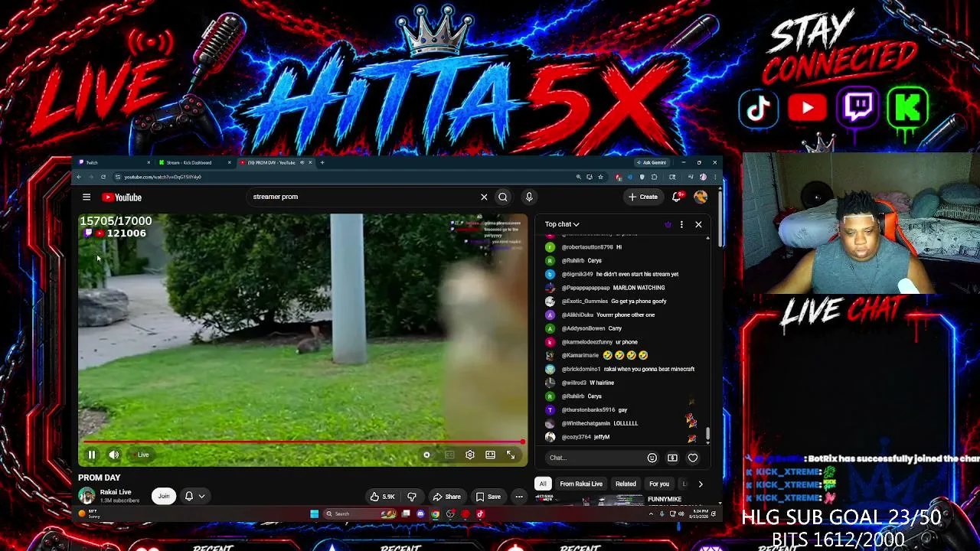Click the Join channel button
980x551 pixels.
coord(164,496)
